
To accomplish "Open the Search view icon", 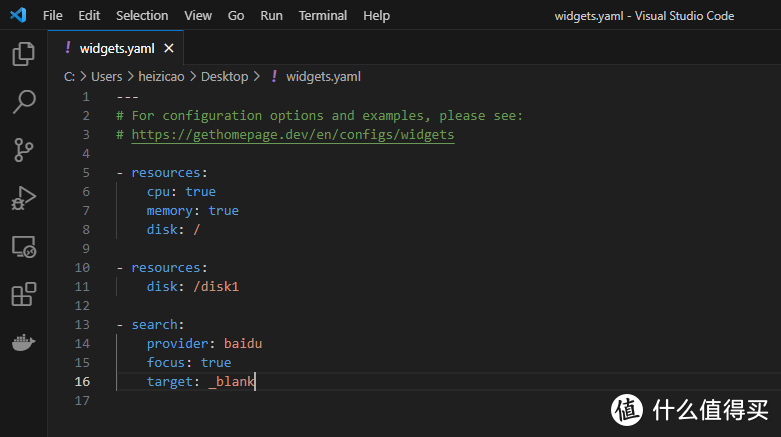I will [23, 101].
